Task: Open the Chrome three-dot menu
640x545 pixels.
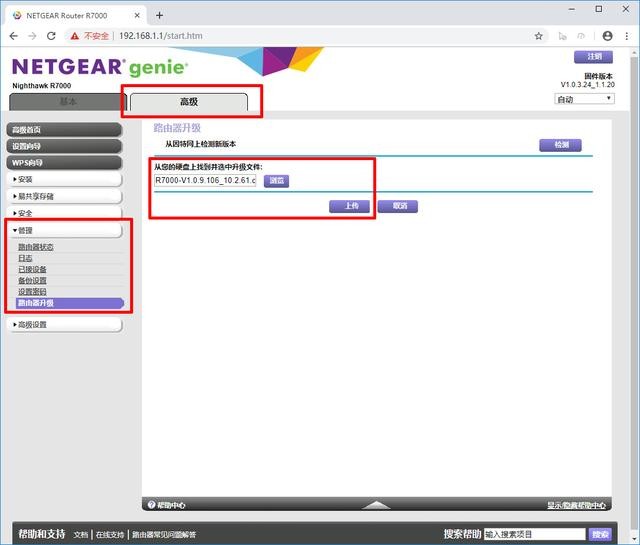Action: [x=627, y=36]
